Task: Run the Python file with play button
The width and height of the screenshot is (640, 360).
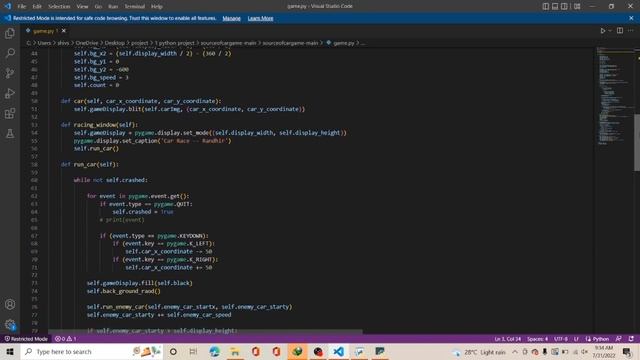Action: pyautogui.click(x=602, y=31)
